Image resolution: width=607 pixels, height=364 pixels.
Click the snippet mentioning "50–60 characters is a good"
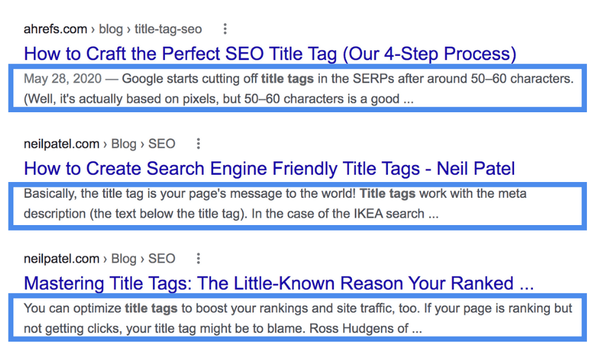coord(219,99)
